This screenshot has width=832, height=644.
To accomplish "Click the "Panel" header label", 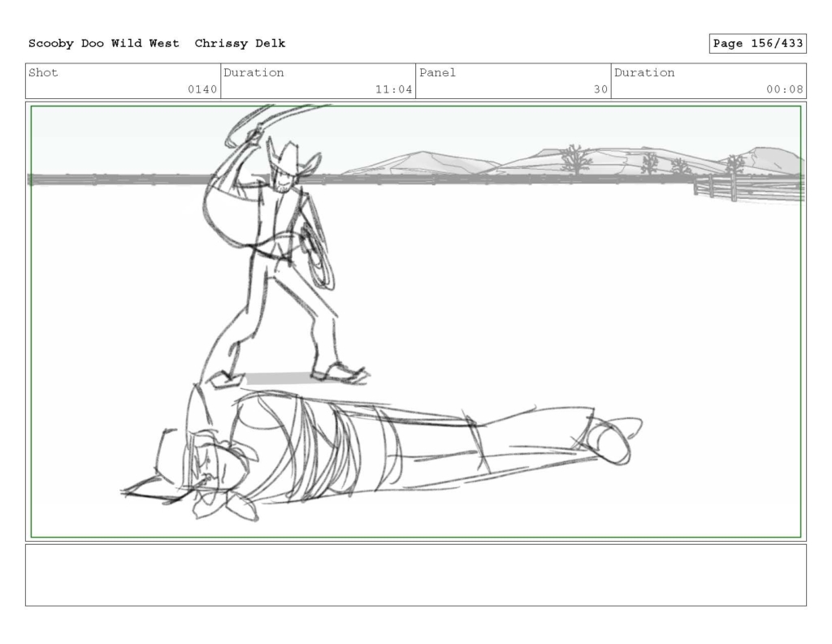I will click(x=437, y=72).
